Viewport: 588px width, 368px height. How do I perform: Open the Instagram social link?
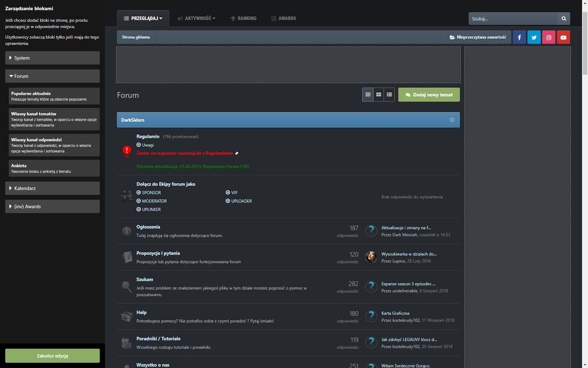point(549,37)
